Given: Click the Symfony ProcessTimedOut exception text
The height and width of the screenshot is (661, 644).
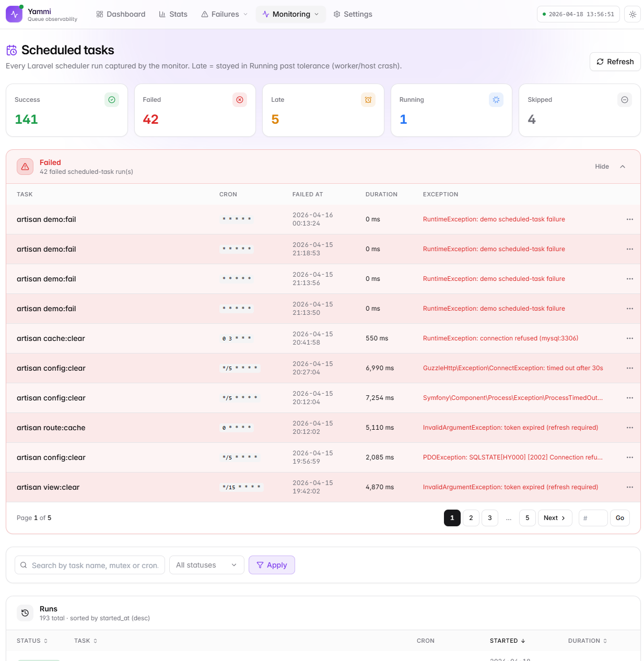Looking at the screenshot, I should (x=513, y=398).
